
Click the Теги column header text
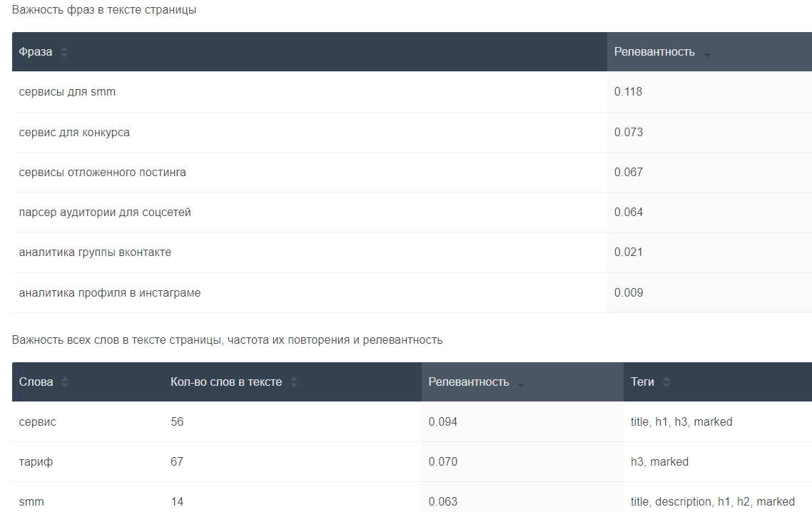click(x=642, y=382)
